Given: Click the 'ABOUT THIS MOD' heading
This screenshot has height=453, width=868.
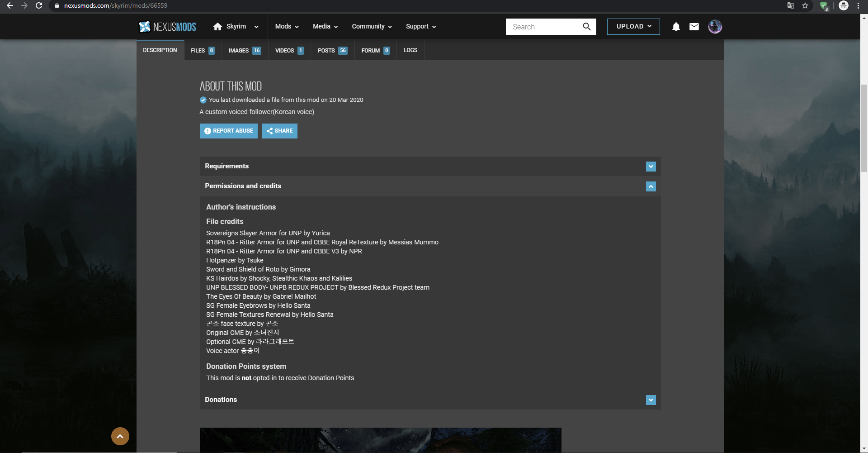Looking at the screenshot, I should point(231,86).
